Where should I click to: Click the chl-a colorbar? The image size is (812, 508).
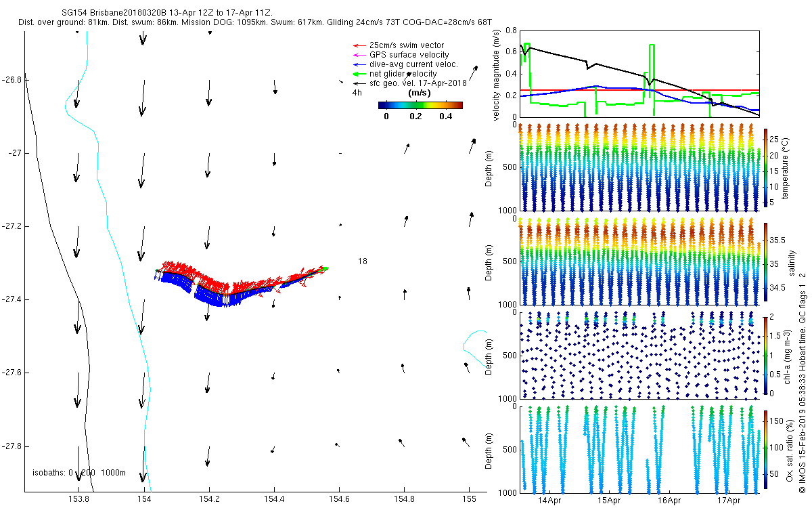pos(766,354)
